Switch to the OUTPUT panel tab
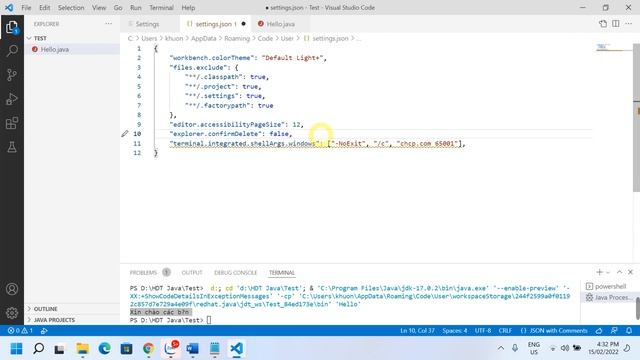Screen dimensions: 640x360 click(192, 272)
